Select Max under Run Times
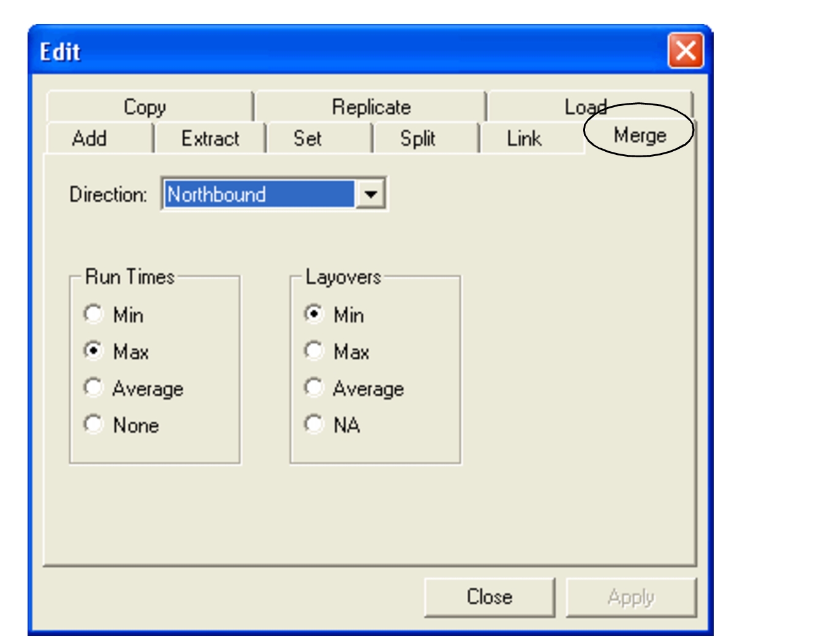 coord(93,351)
